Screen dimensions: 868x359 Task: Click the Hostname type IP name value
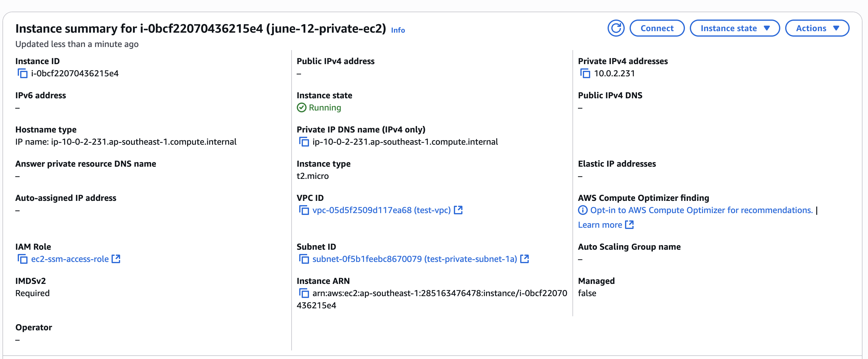coord(126,142)
